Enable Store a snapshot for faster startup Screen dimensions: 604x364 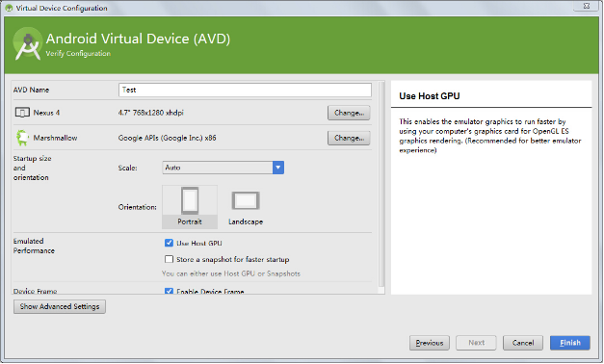click(x=169, y=259)
